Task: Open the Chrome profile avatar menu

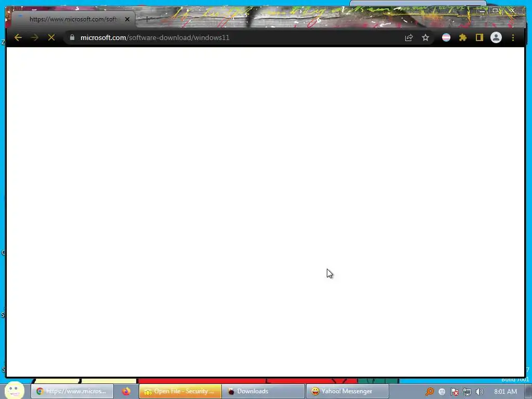Action: coord(496,37)
